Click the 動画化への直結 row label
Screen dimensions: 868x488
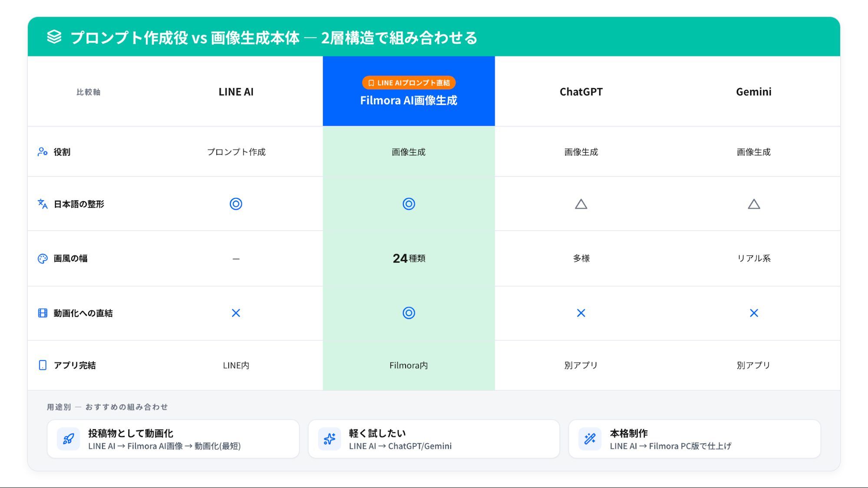coord(83,313)
